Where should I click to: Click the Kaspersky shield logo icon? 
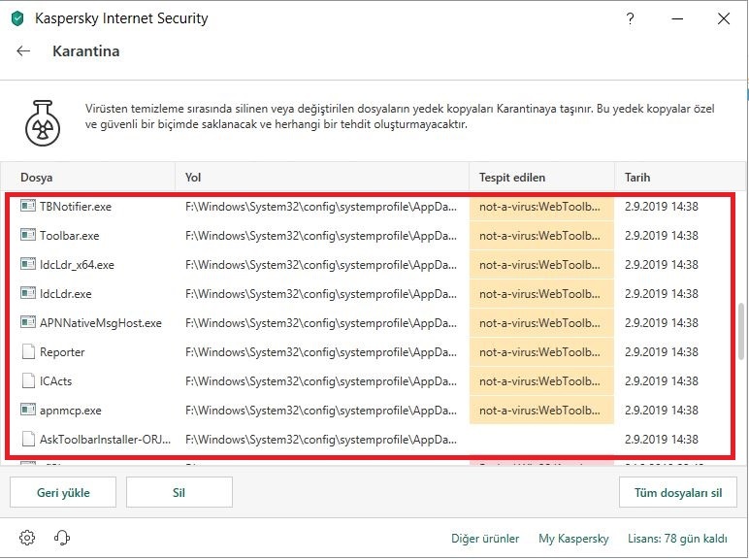click(16, 18)
